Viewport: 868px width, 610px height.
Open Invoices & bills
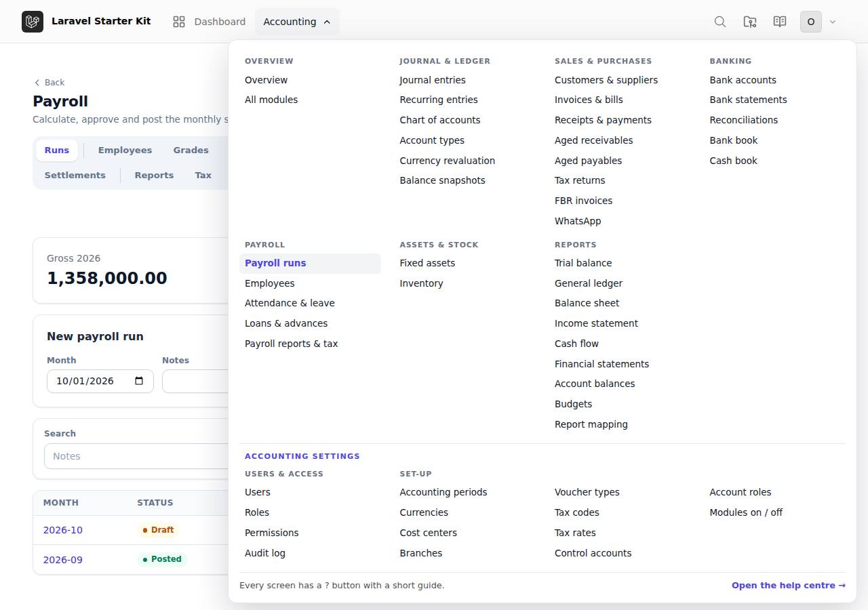point(589,100)
